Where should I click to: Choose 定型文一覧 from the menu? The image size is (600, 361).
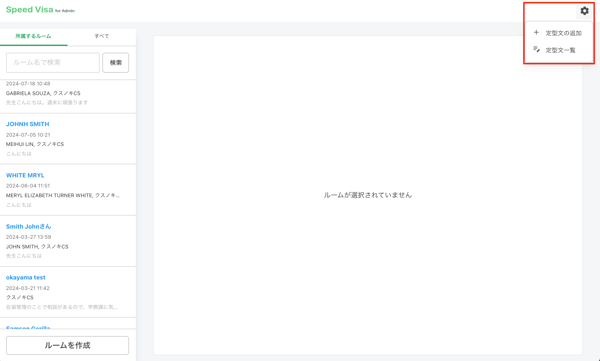click(x=560, y=50)
